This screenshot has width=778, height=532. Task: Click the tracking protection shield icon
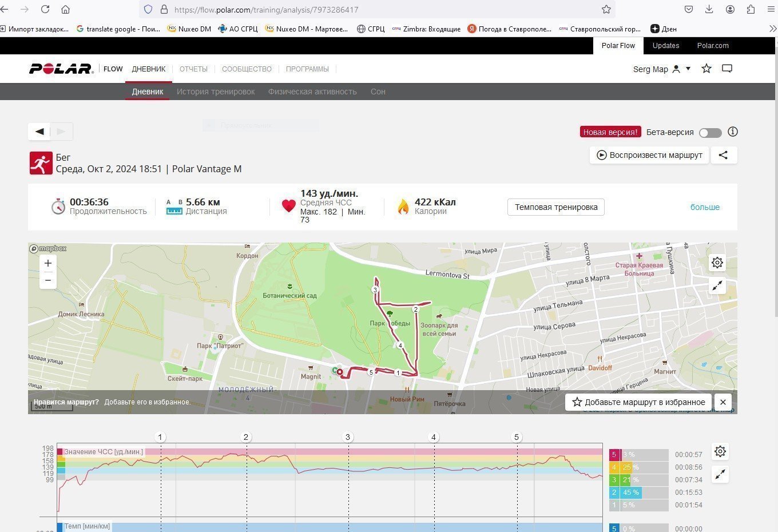coord(148,9)
